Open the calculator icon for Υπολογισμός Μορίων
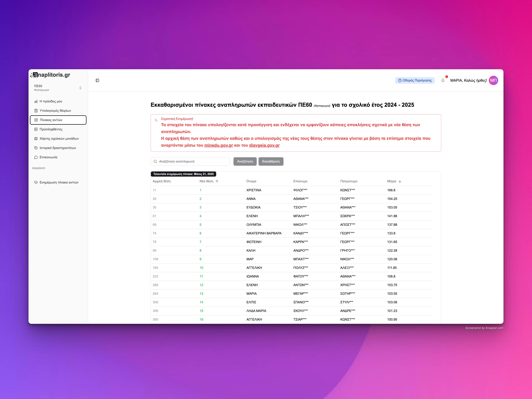Viewport: 532px width, 399px height. coord(36,110)
